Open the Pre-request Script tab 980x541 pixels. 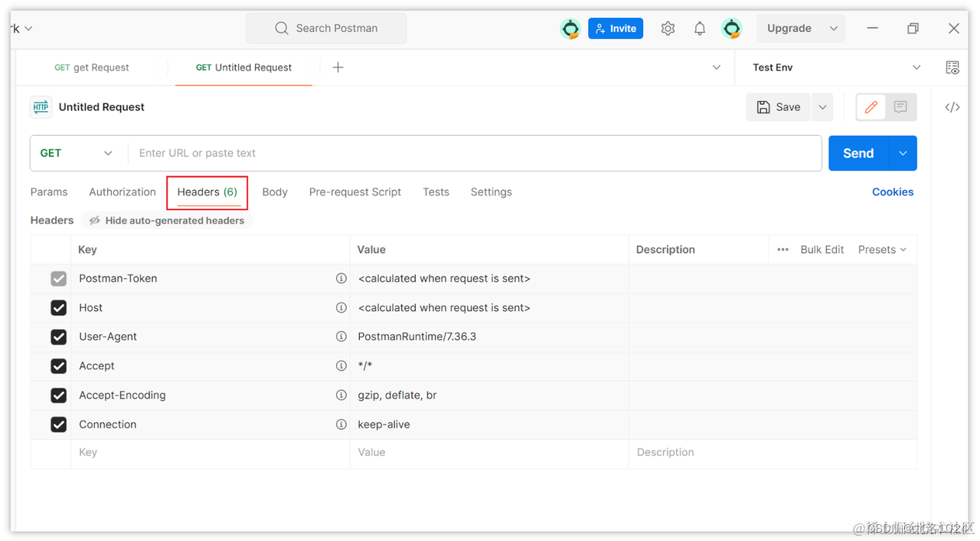point(355,192)
